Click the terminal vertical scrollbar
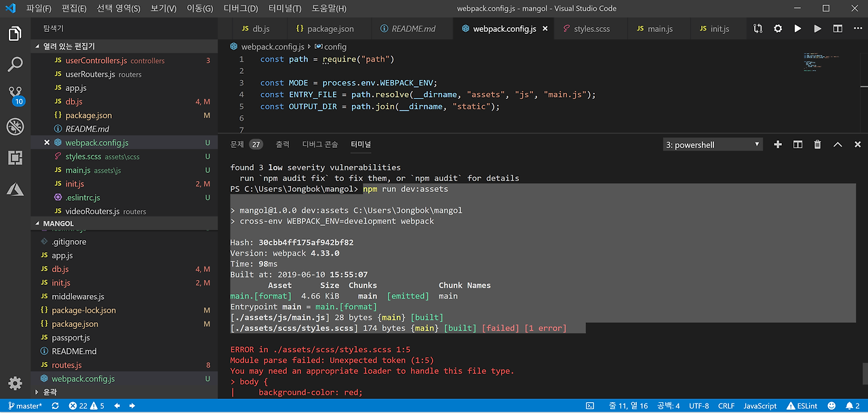This screenshot has height=413, width=868. 865,373
